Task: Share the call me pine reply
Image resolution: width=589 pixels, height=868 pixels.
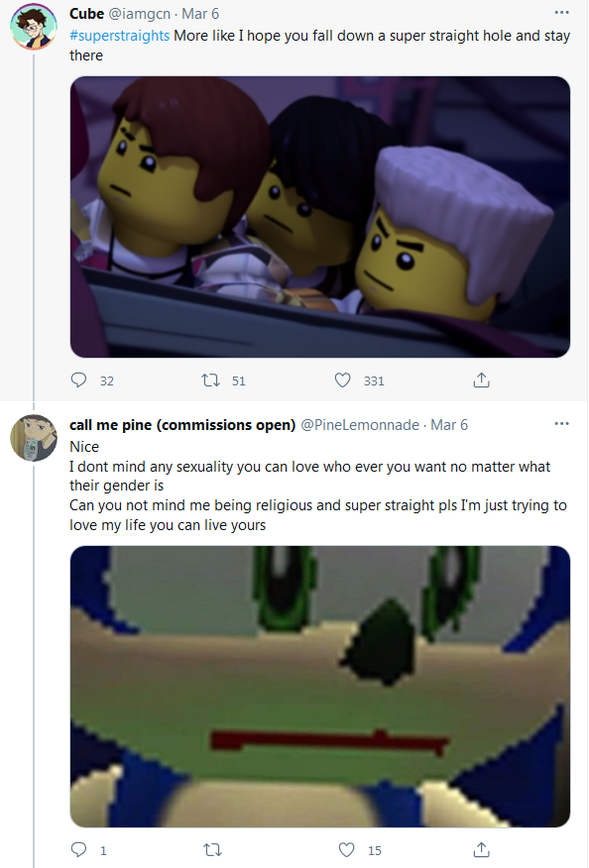Action: tap(482, 849)
